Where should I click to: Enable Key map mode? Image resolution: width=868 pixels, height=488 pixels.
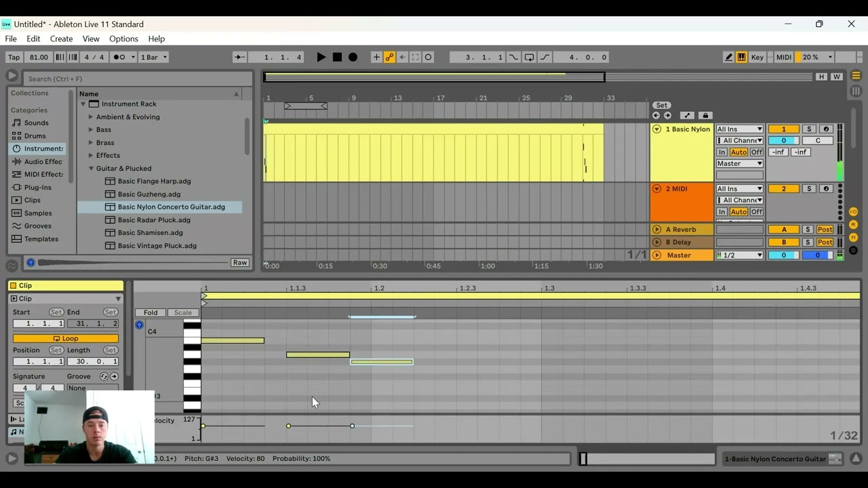(757, 57)
